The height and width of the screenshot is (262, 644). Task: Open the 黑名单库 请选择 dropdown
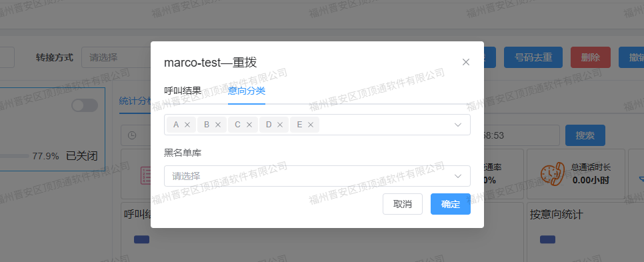pyautogui.click(x=317, y=176)
